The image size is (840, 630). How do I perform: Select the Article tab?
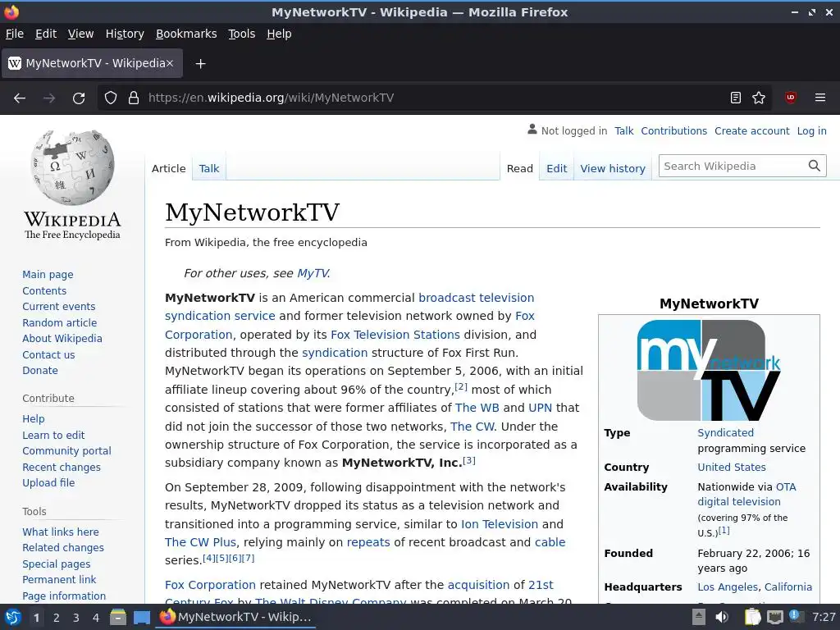[169, 169]
